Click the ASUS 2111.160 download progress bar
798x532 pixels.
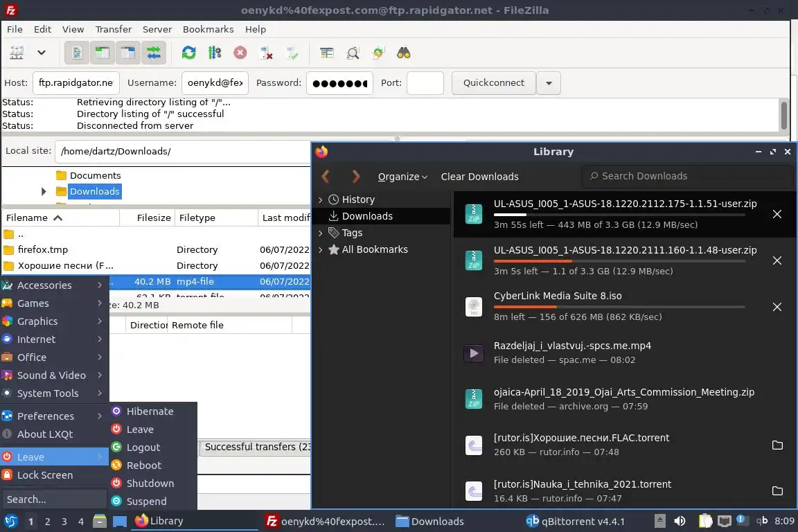pyautogui.click(x=619, y=261)
